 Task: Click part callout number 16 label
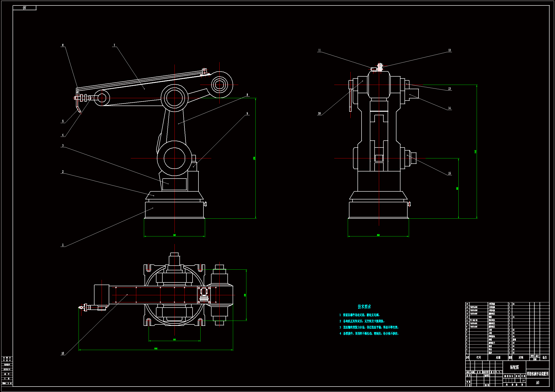pos(63,353)
